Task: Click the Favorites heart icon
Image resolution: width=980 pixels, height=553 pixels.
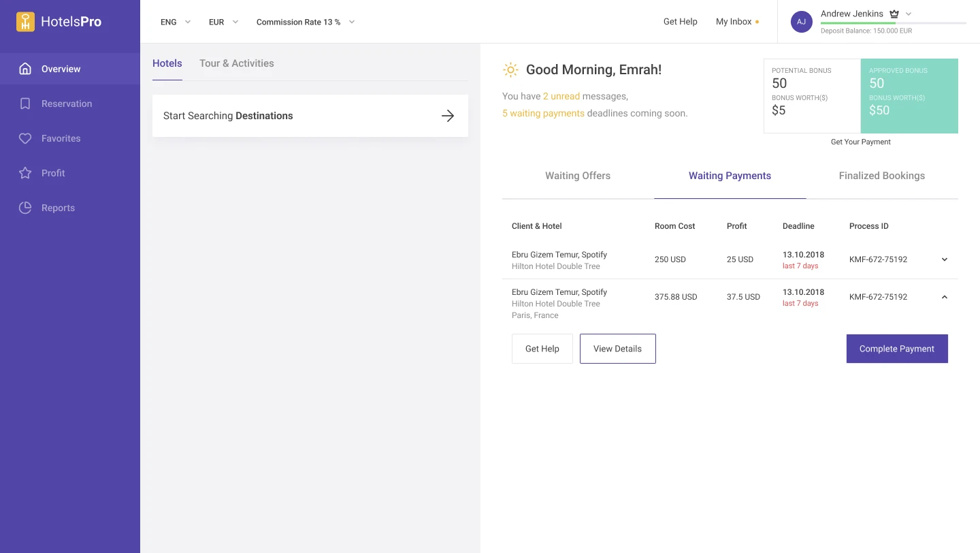Action: pyautogui.click(x=25, y=138)
